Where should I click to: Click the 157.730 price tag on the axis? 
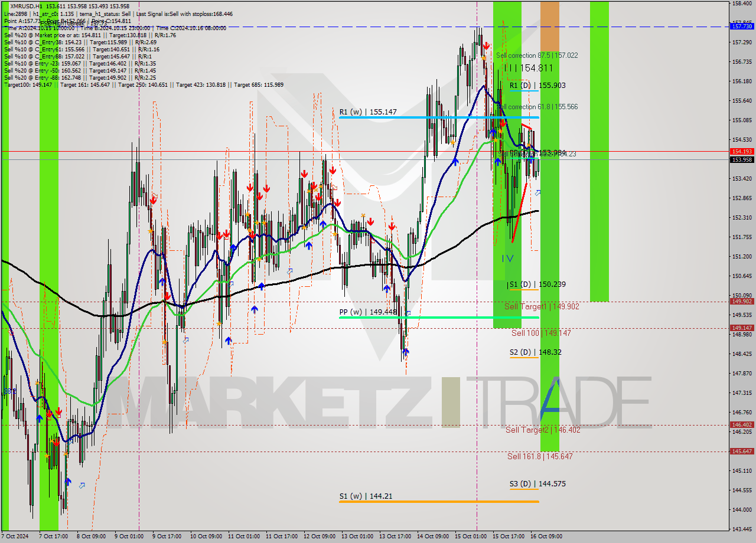(x=742, y=27)
